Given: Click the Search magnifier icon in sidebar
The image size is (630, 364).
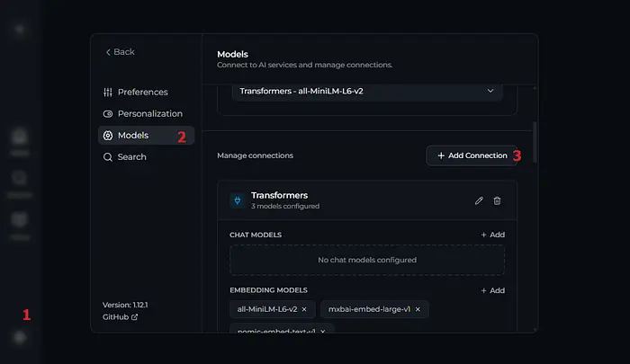Looking at the screenshot, I should click(108, 157).
